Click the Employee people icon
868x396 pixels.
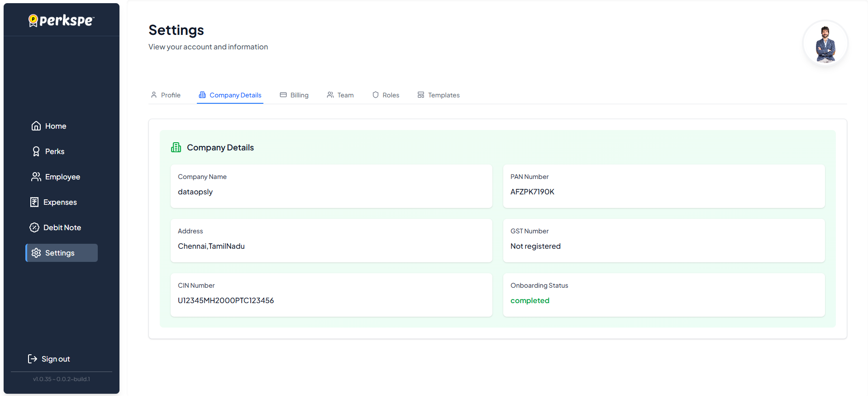(x=36, y=177)
